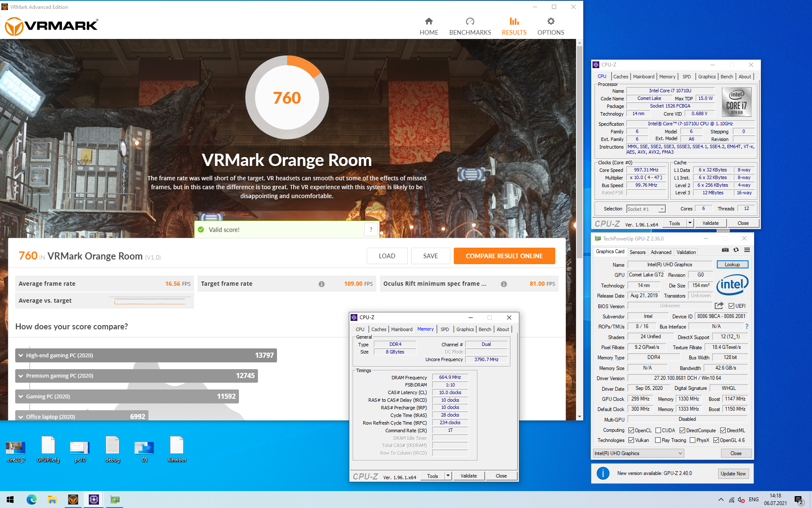Open GPU selector dropdown in GPU-Z
The image size is (812, 508).
(x=638, y=453)
